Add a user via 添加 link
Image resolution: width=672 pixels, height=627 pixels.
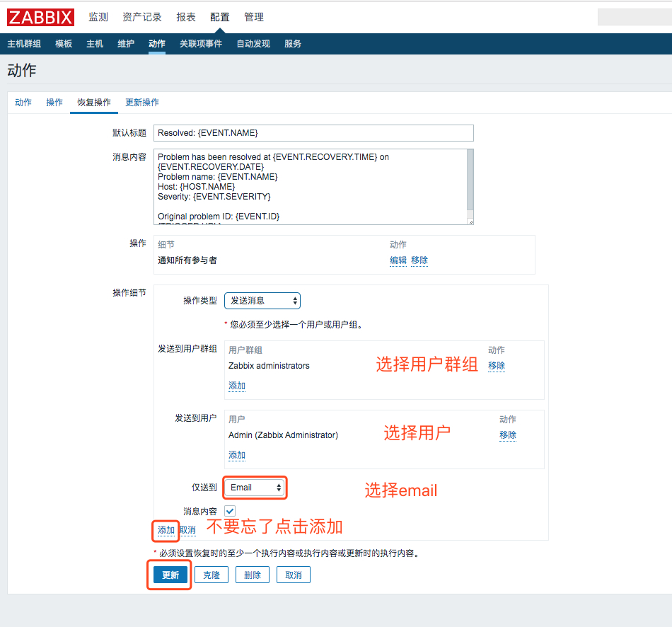(237, 455)
